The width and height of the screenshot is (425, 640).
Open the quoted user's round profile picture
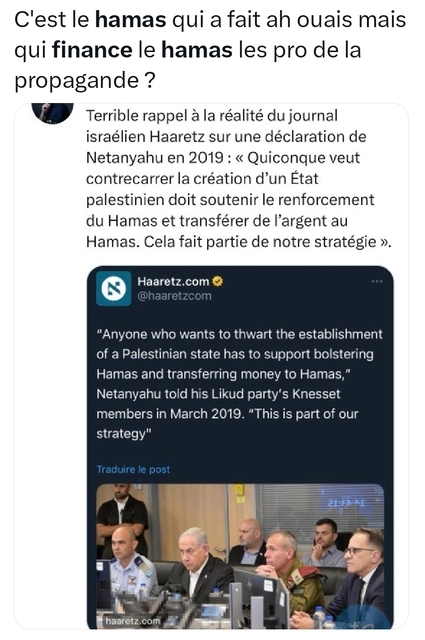pyautogui.click(x=53, y=113)
